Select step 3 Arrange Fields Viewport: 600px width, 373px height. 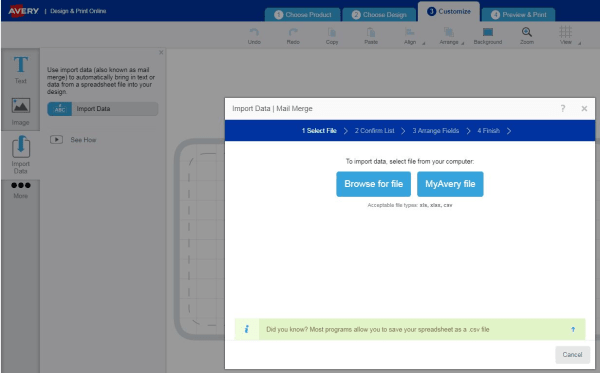[435, 131]
